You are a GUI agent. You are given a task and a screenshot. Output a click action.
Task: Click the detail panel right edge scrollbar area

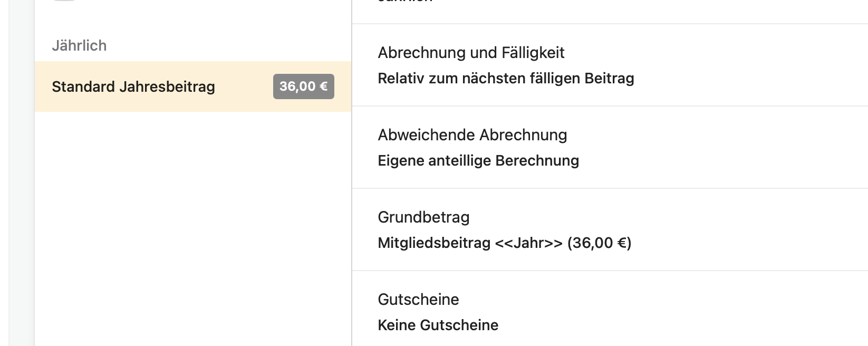point(865,174)
